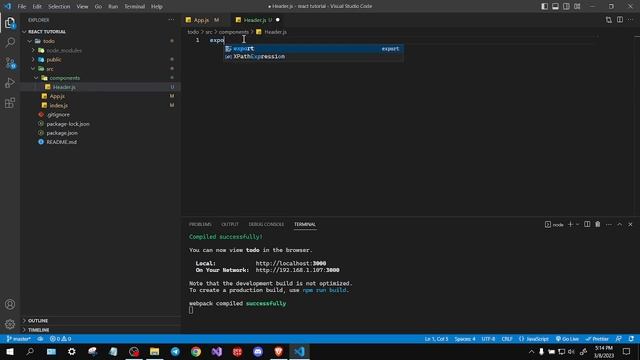Open index.js in the file tree
Image resolution: width=640 pixels, height=360 pixels.
point(59,105)
